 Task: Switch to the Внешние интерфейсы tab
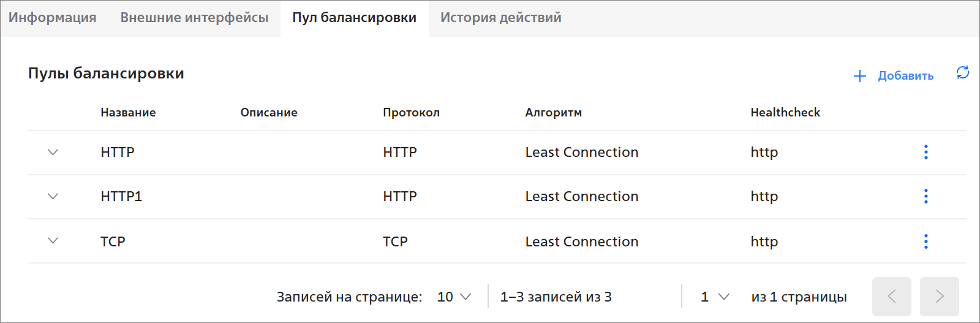click(x=194, y=18)
